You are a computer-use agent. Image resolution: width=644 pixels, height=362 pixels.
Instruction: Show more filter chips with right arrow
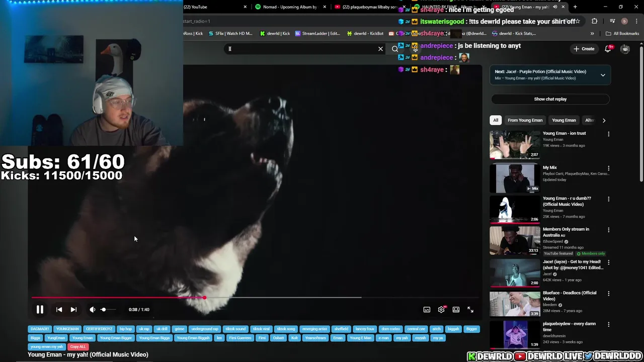(x=604, y=120)
